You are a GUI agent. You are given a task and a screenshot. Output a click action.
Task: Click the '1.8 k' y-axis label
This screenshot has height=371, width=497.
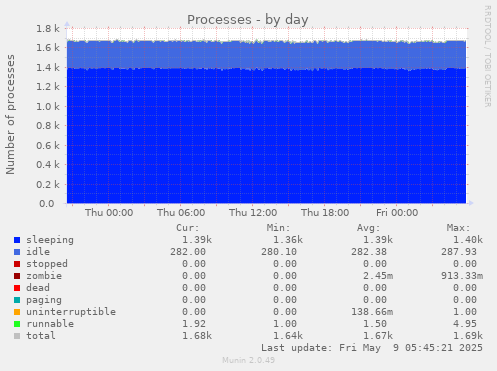(x=48, y=29)
